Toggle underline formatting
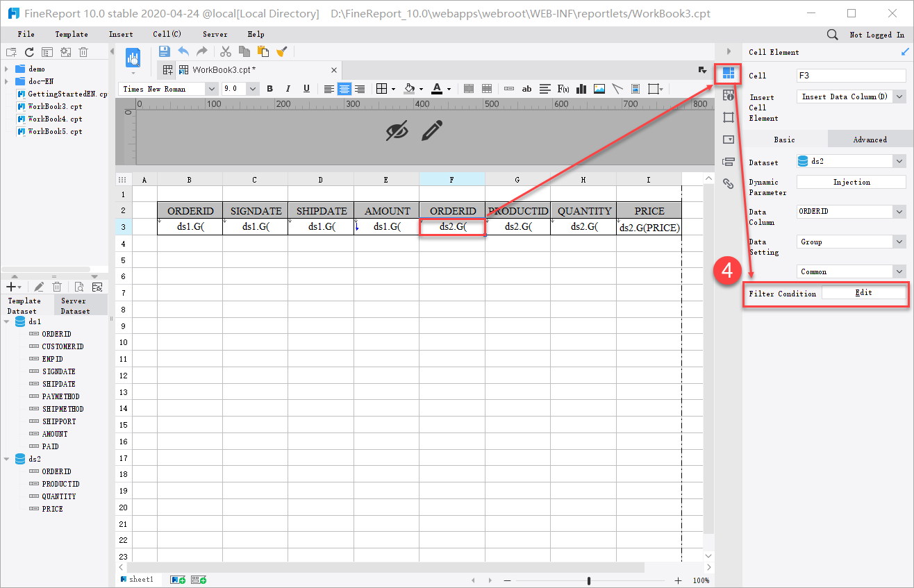 (306, 88)
